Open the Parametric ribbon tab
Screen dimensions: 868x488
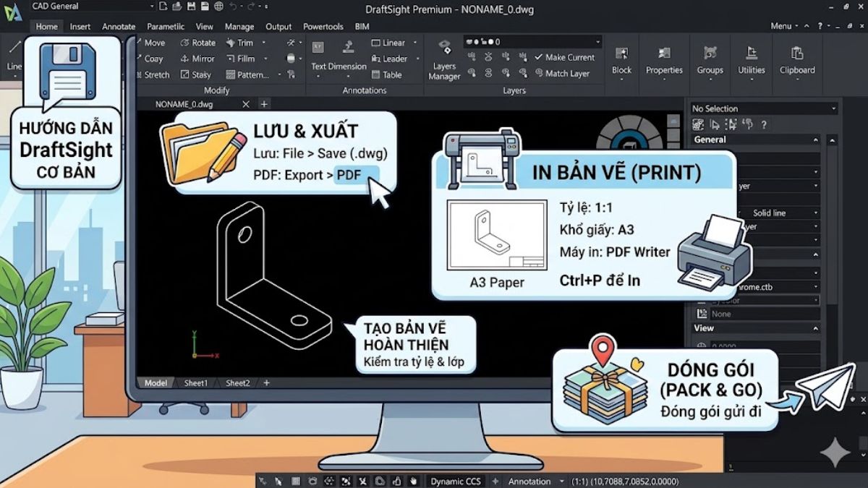coord(166,27)
